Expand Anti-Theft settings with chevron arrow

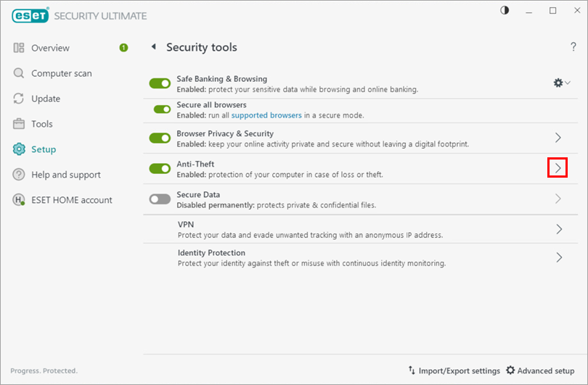pos(558,168)
